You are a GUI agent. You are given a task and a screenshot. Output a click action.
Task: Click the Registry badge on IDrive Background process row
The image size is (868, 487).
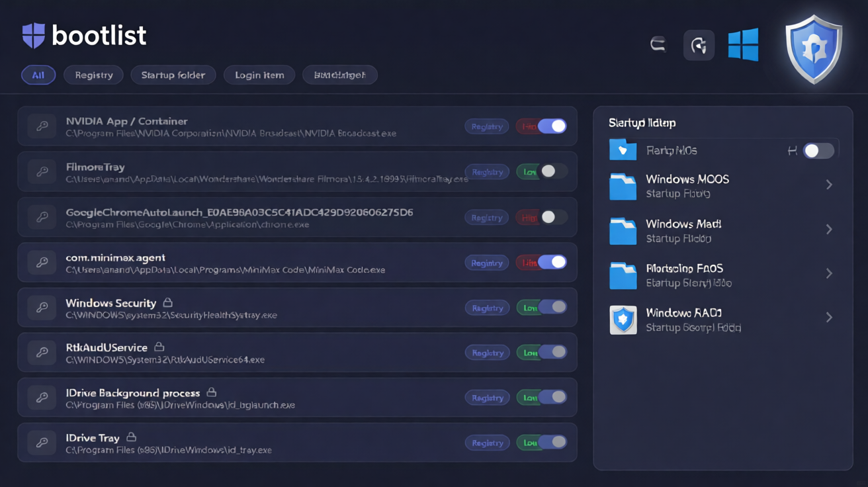coord(487,398)
